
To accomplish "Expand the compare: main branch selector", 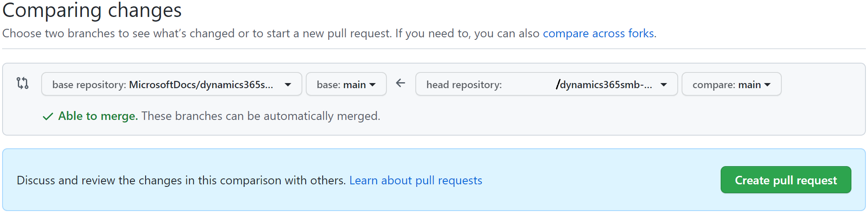I will 731,84.
